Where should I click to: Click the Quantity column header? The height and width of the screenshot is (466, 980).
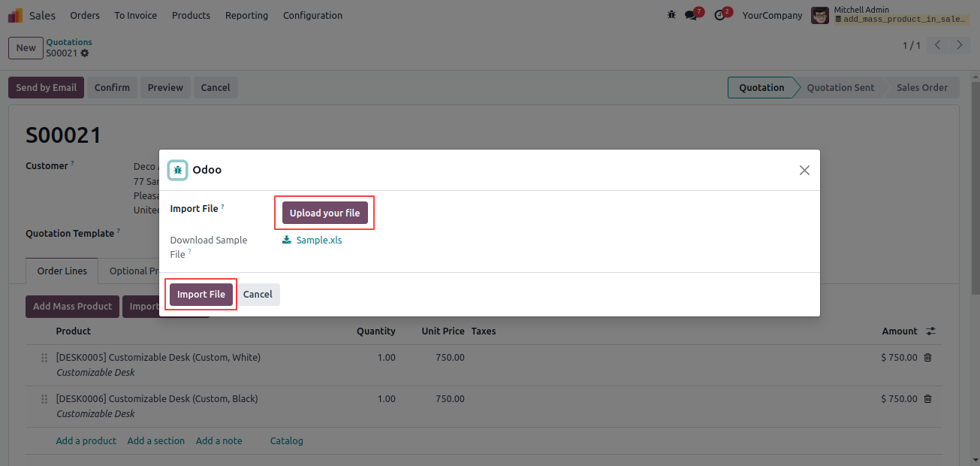(376, 331)
